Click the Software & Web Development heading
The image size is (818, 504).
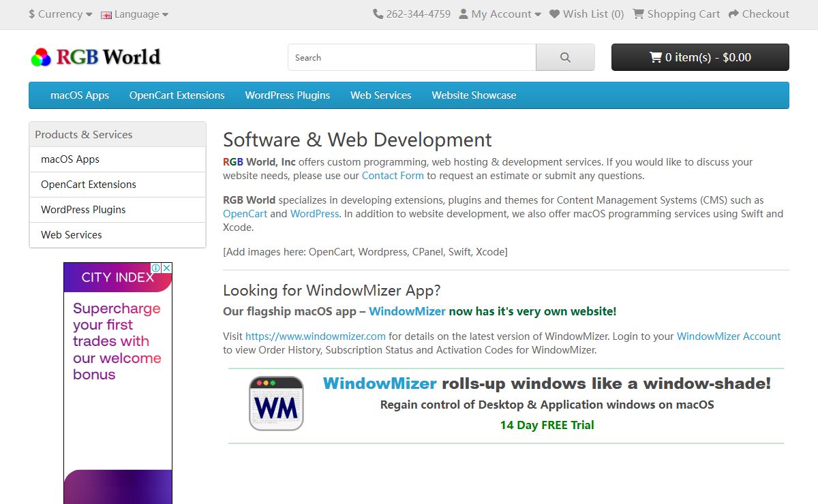click(357, 140)
